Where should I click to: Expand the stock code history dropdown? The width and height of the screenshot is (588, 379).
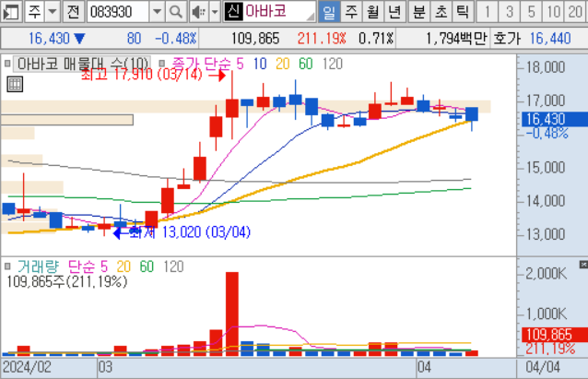(157, 12)
